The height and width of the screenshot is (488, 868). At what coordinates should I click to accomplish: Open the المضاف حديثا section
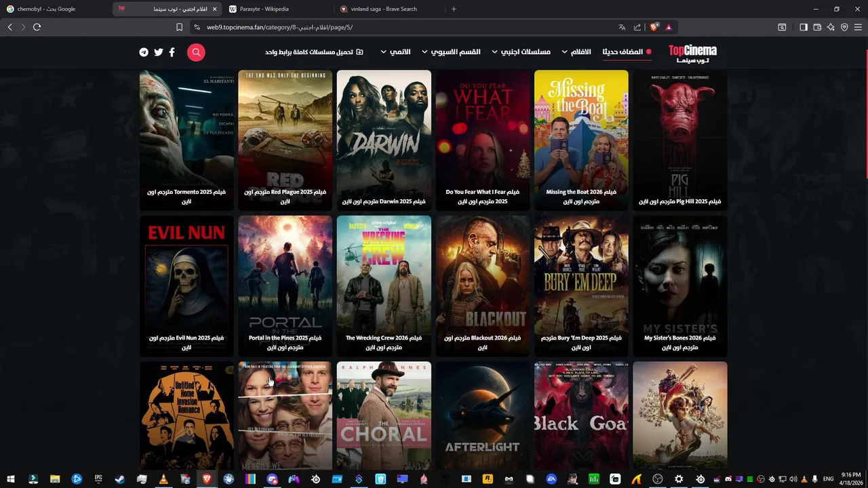point(627,52)
